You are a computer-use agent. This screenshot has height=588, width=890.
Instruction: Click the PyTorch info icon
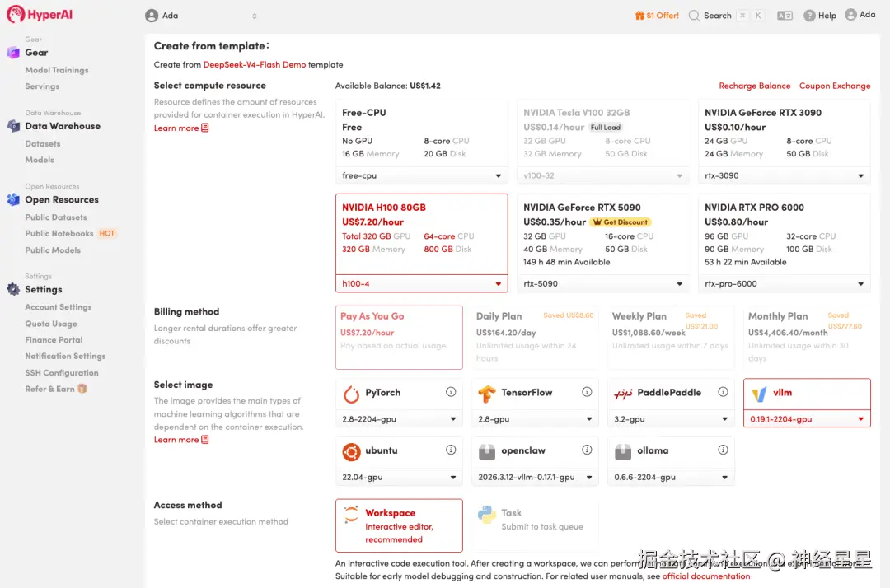click(451, 392)
